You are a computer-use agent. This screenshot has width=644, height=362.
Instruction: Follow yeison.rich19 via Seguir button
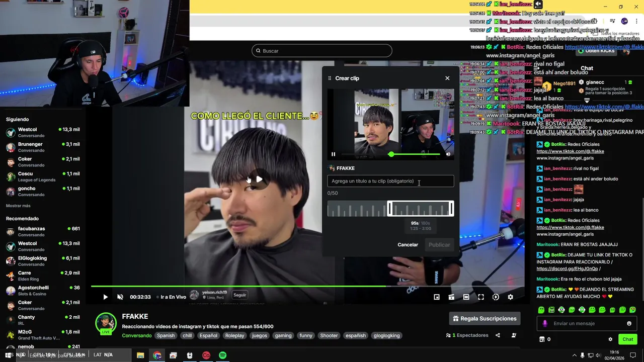(240, 295)
